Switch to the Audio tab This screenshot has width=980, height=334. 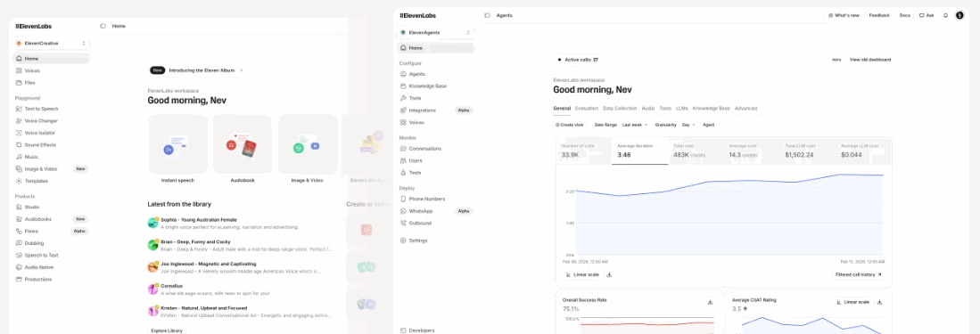point(648,109)
